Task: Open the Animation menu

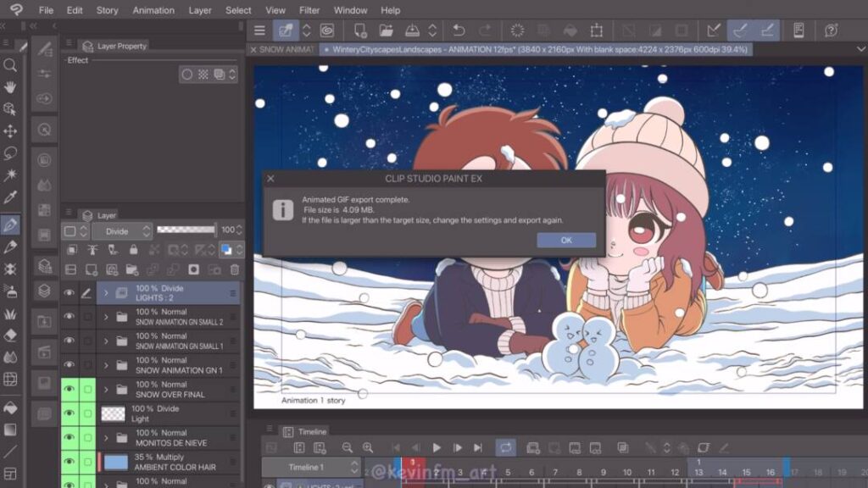Action: click(153, 10)
